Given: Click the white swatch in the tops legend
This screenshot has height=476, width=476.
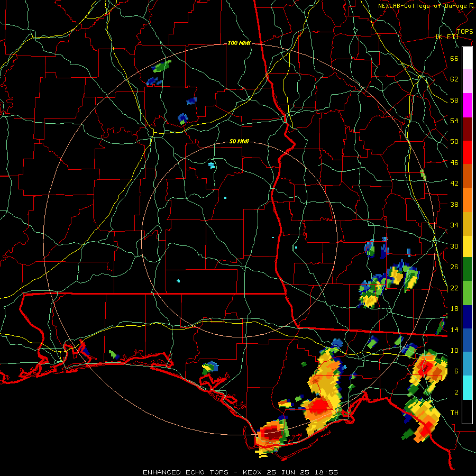Looking at the screenshot, I should click(x=467, y=58).
